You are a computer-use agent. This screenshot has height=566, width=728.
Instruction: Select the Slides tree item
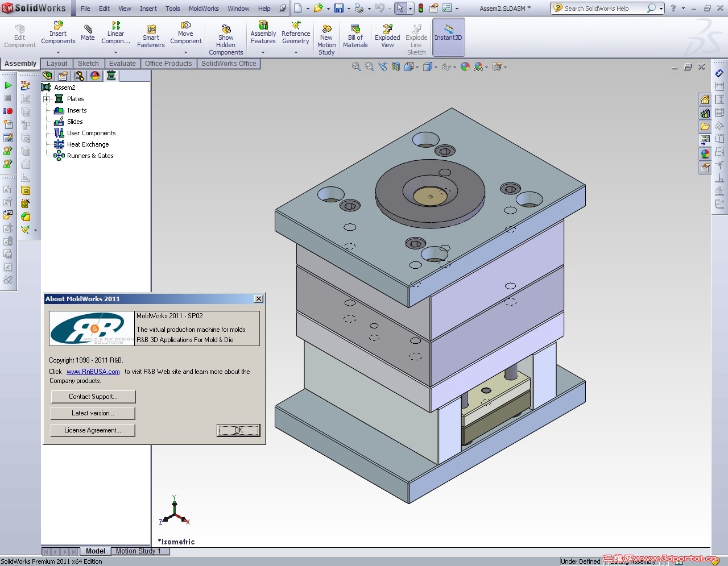[x=75, y=122]
